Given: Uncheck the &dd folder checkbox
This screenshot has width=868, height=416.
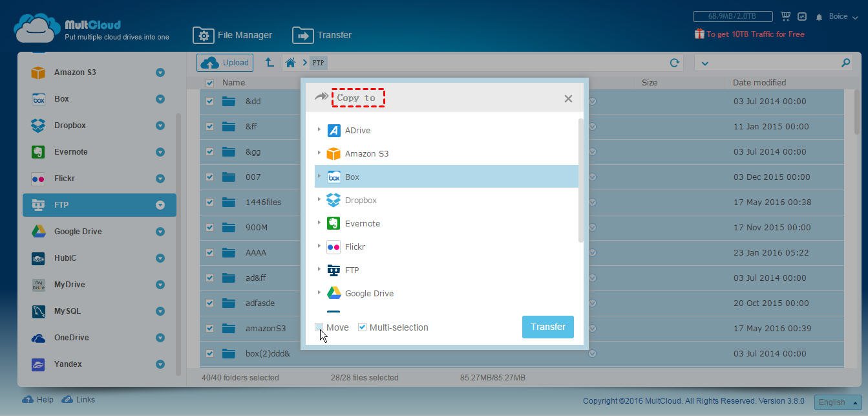Looking at the screenshot, I should [x=209, y=101].
